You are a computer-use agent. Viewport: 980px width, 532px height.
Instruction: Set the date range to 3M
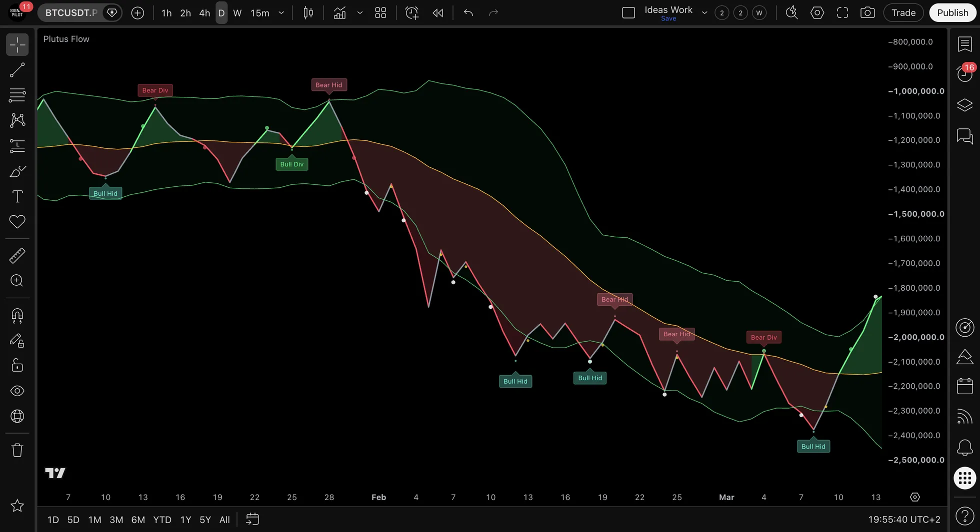coord(116,520)
